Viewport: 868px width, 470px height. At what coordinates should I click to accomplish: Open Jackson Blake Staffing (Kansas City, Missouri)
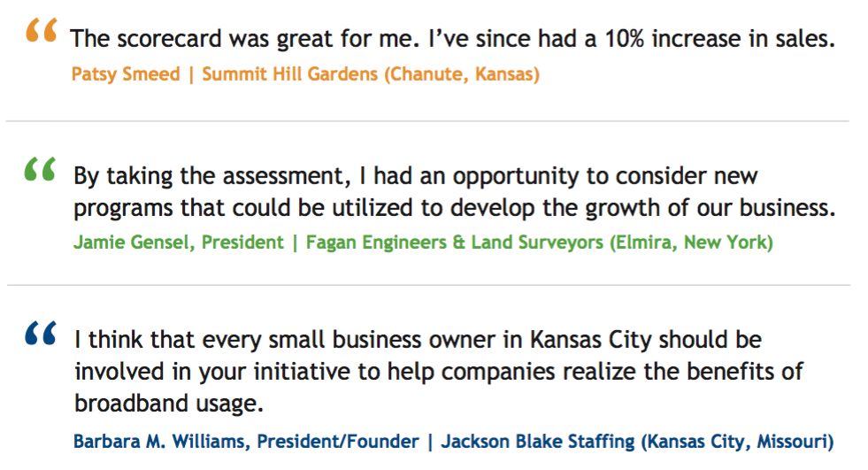(x=637, y=442)
